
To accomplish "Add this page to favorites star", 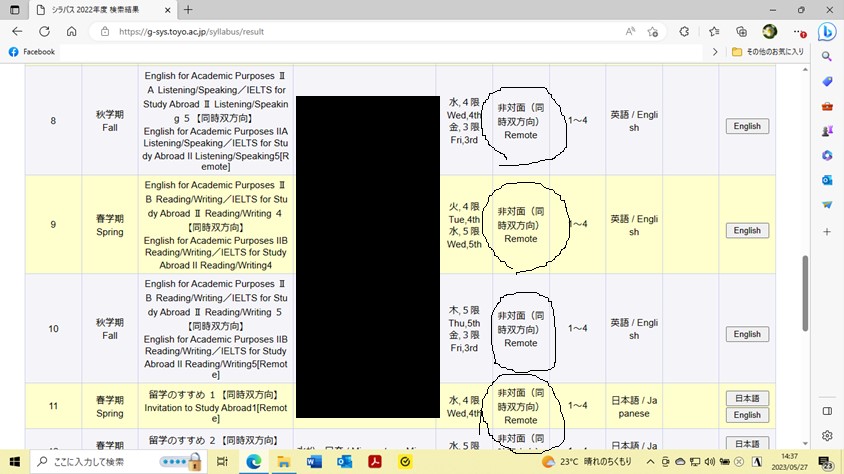I will (x=652, y=31).
